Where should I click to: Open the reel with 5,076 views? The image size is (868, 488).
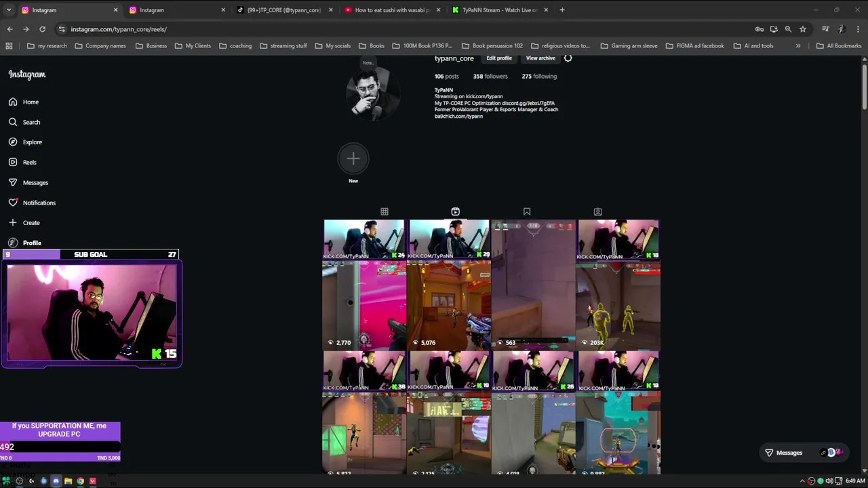pyautogui.click(x=449, y=285)
